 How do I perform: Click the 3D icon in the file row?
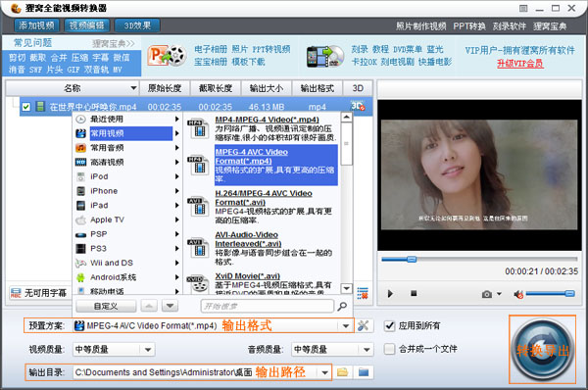(x=358, y=106)
